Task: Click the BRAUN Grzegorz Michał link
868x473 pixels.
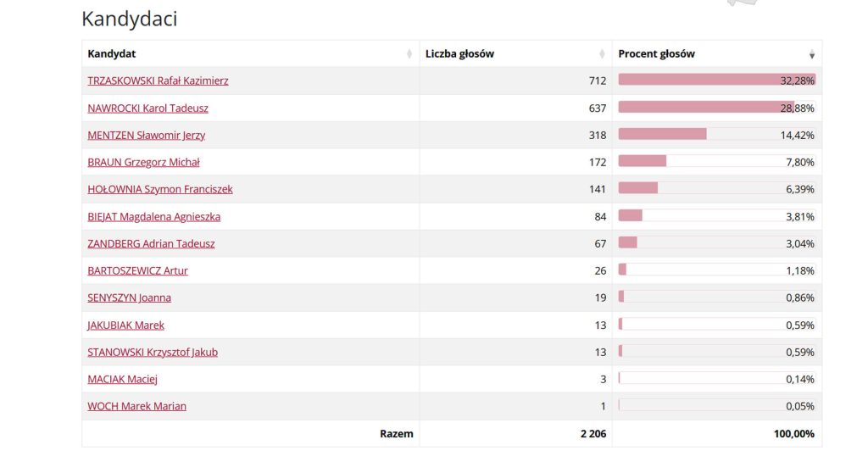Action: coord(143,163)
